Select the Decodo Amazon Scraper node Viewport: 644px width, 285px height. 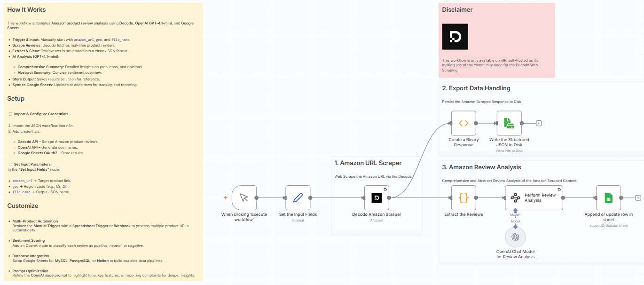tap(377, 198)
